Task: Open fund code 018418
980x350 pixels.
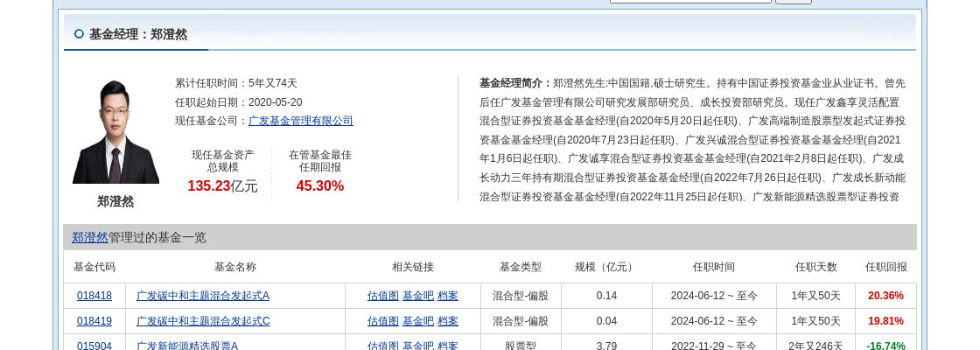Action: pyautogui.click(x=94, y=296)
